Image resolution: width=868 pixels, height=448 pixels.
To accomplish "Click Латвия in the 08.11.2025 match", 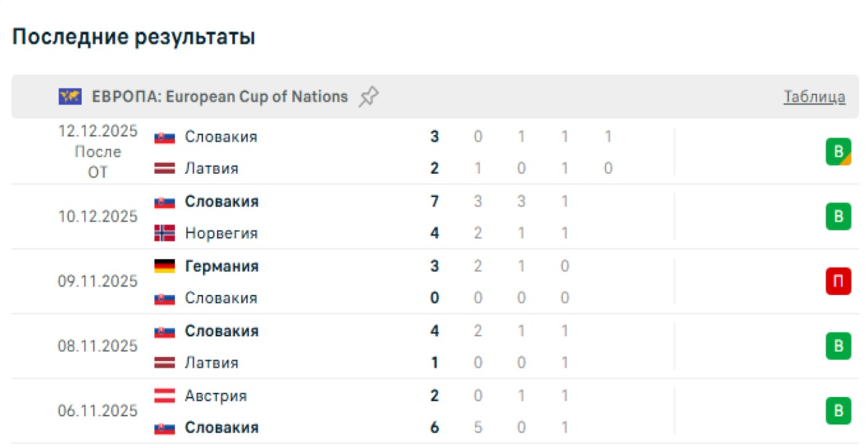I will click(211, 363).
